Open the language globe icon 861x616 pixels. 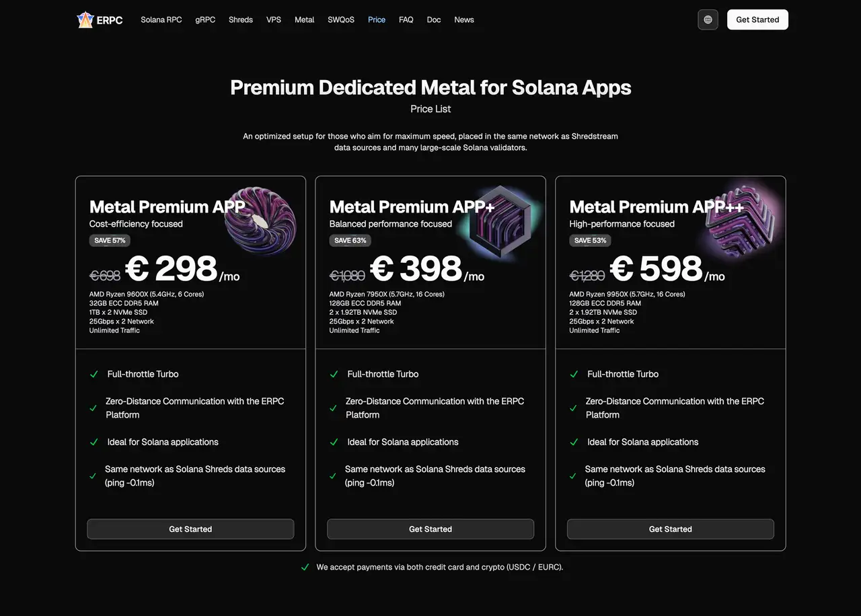pos(708,20)
